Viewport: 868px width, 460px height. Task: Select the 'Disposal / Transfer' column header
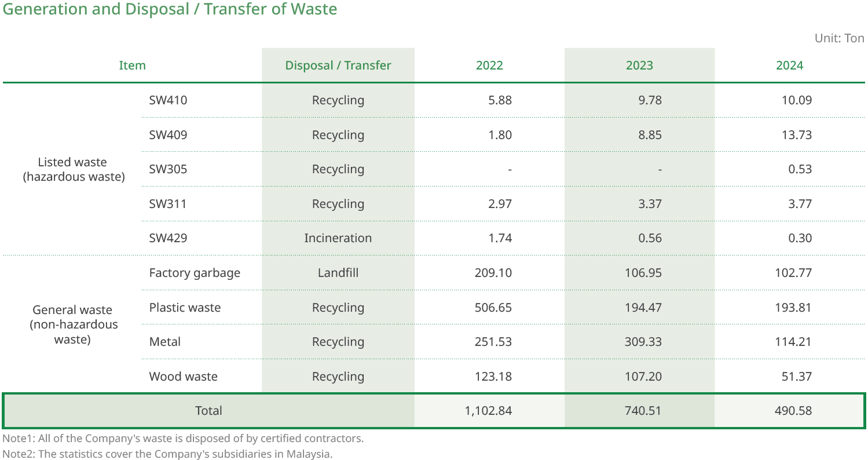[x=338, y=65]
